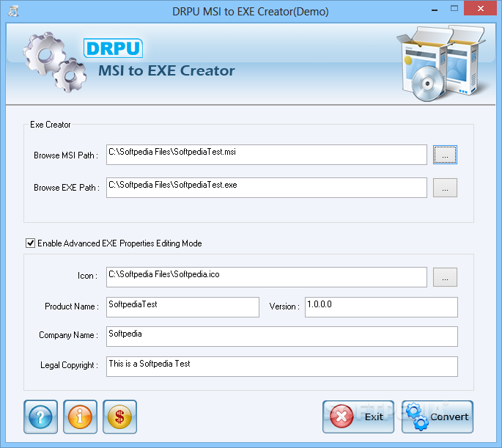Click the 'Exe Creator' group label
The height and width of the screenshot is (448, 502).
pyautogui.click(x=51, y=125)
